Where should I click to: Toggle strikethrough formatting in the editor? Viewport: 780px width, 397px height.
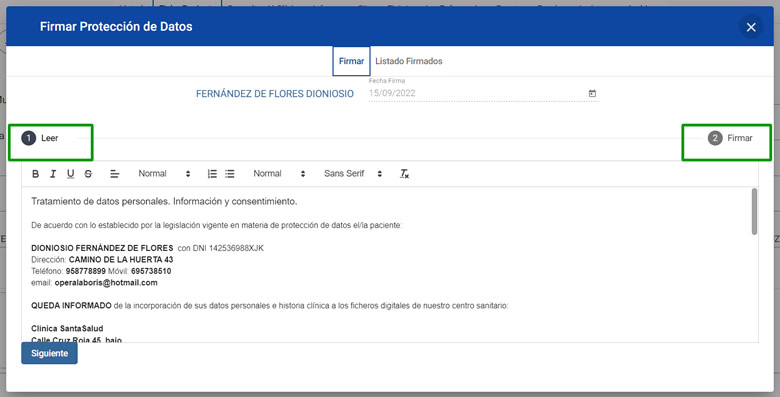[x=88, y=174]
